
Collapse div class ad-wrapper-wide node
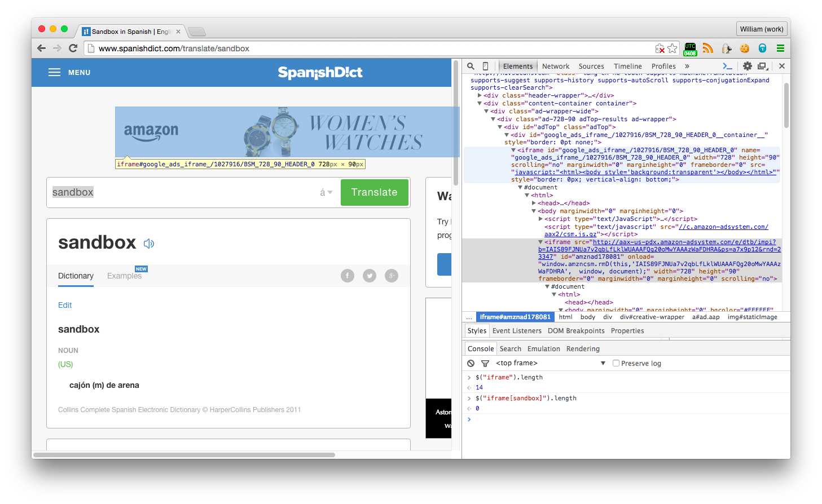pos(486,111)
